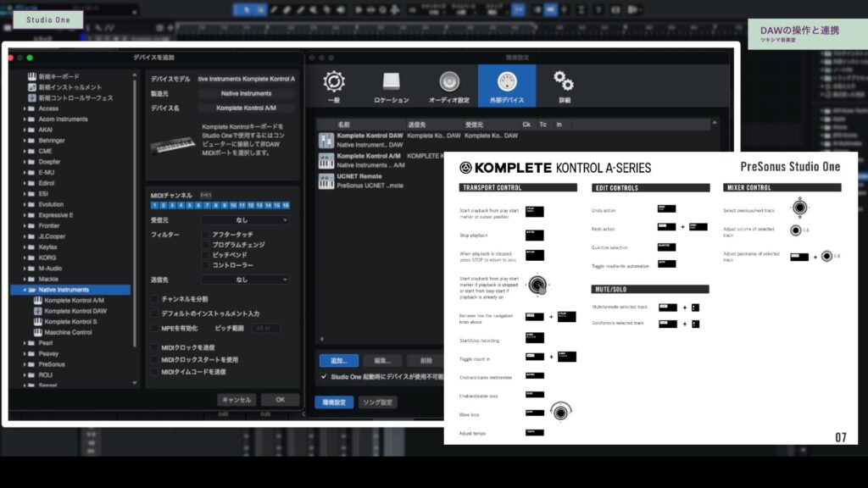This screenshot has width=868, height=488.
Task: Select UCNET Remote in the device list
Action: [x=381, y=181]
